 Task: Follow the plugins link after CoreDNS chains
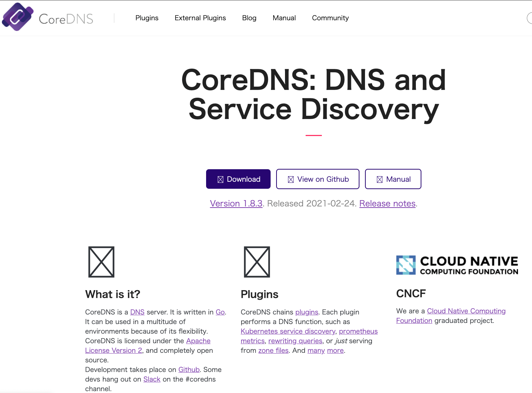pos(307,312)
